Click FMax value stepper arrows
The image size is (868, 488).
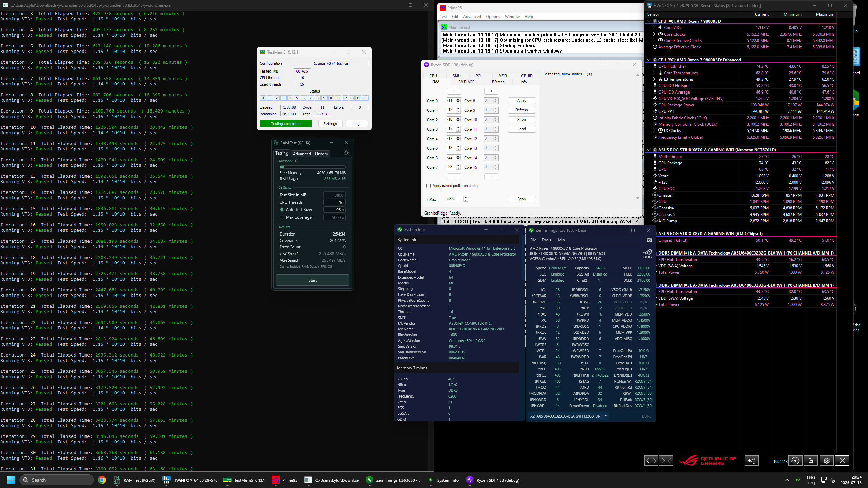[466, 199]
